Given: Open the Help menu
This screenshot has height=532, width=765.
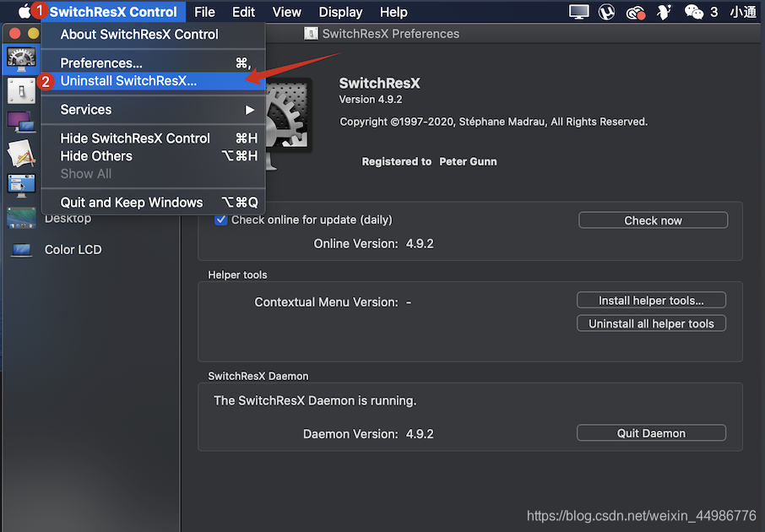Looking at the screenshot, I should pyautogui.click(x=393, y=12).
